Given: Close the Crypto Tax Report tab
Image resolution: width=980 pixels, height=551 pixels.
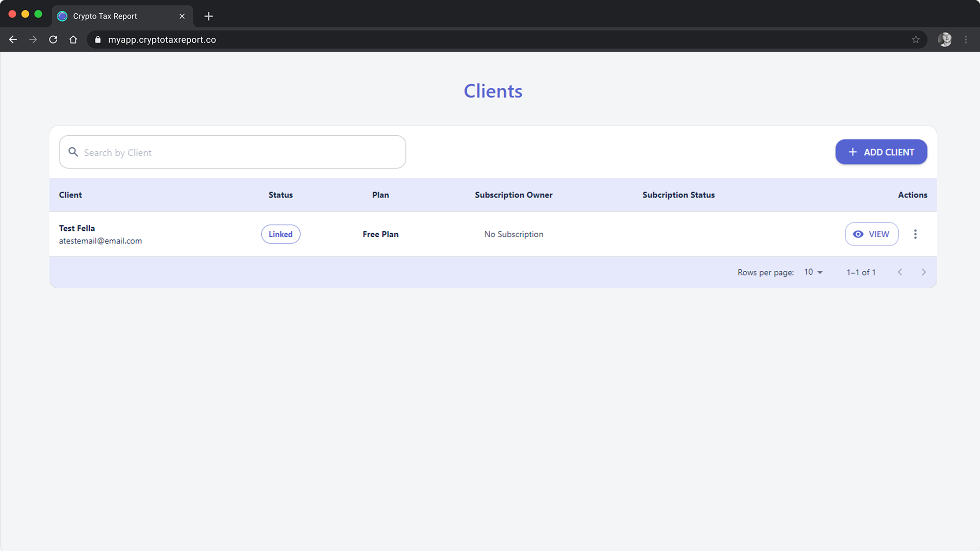Looking at the screenshot, I should pyautogui.click(x=182, y=16).
